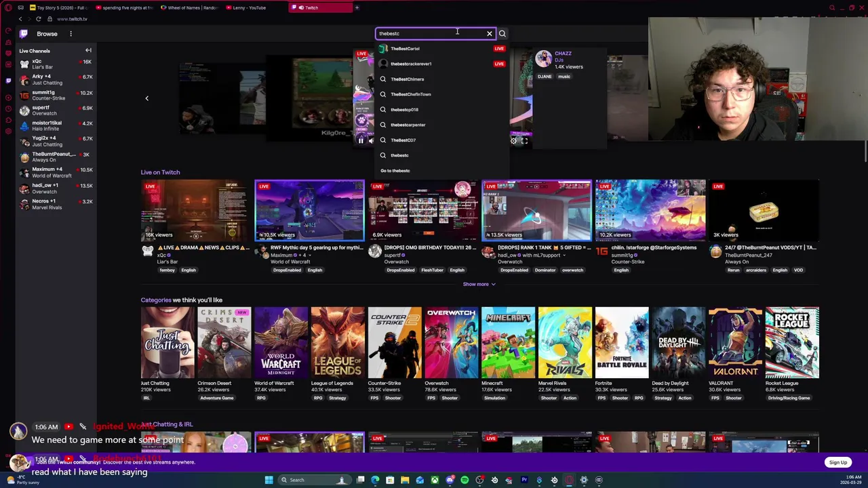The width and height of the screenshot is (868, 488).
Task: Open Windows Start menu
Action: [269, 480]
